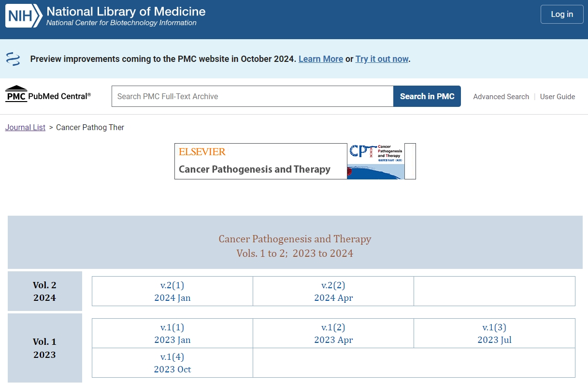View issue v.1(2) 2023 Apr
This screenshot has height=384, width=588.
333,334
